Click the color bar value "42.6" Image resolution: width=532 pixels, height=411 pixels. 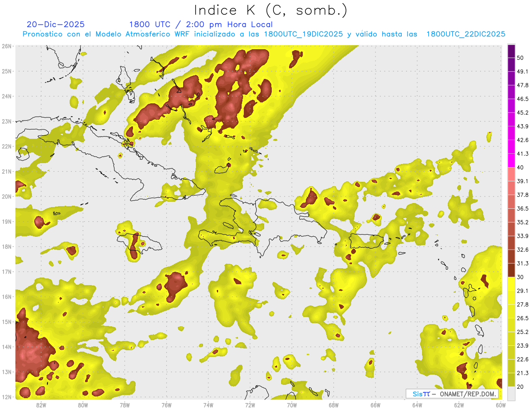tap(523, 140)
